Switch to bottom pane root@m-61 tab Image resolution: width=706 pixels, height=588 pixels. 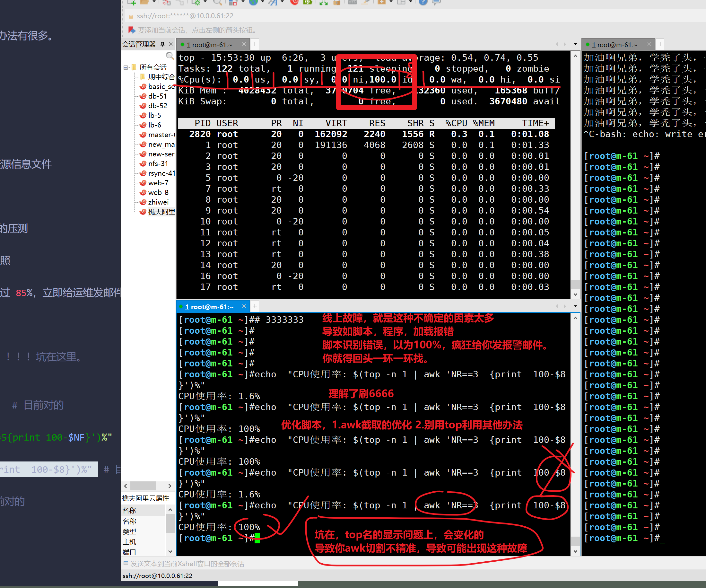pyautogui.click(x=210, y=307)
